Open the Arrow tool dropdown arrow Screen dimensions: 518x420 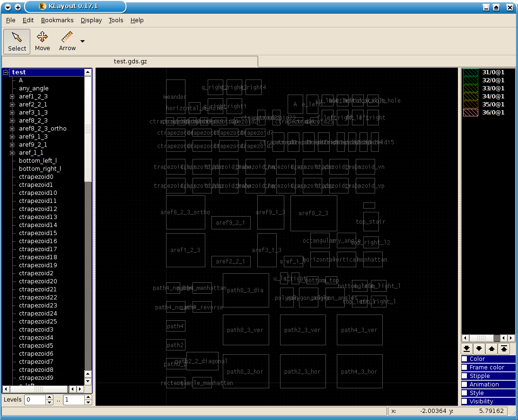pyautogui.click(x=83, y=42)
